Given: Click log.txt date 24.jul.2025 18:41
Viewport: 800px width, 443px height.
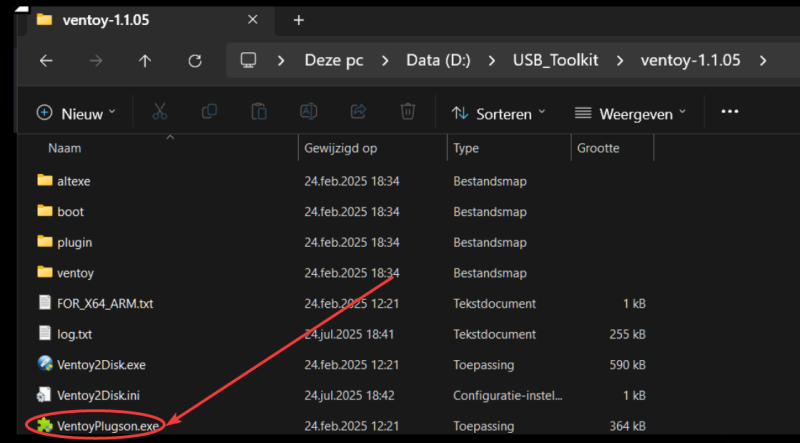Looking at the screenshot, I should click(x=349, y=334).
